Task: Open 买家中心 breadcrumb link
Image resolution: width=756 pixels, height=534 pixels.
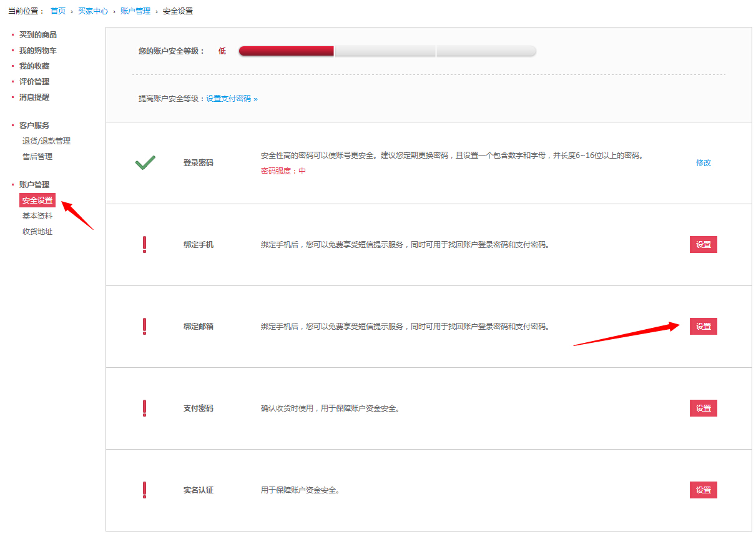Action: click(x=93, y=11)
